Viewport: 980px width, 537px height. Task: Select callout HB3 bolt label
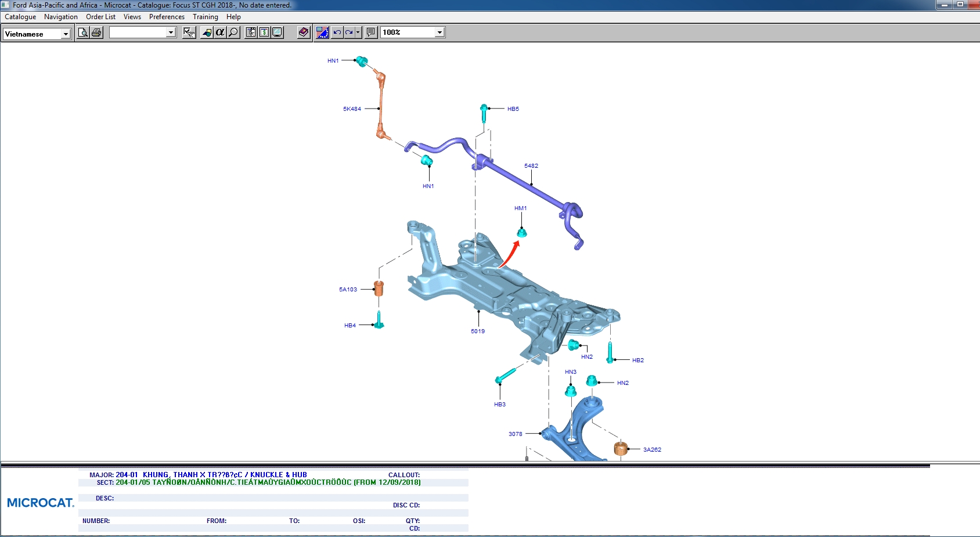(500, 404)
